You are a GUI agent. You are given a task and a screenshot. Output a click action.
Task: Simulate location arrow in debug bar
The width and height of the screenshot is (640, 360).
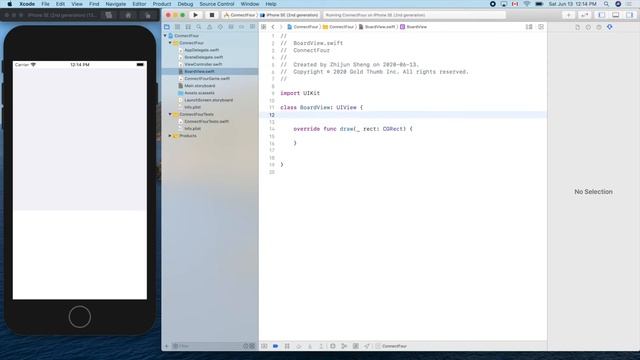coord(367,346)
